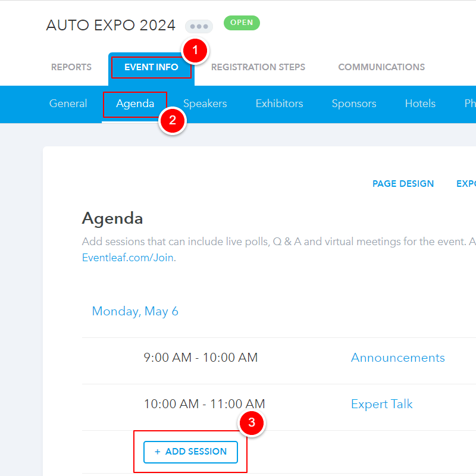Open the Expert Talk session

coord(381,404)
